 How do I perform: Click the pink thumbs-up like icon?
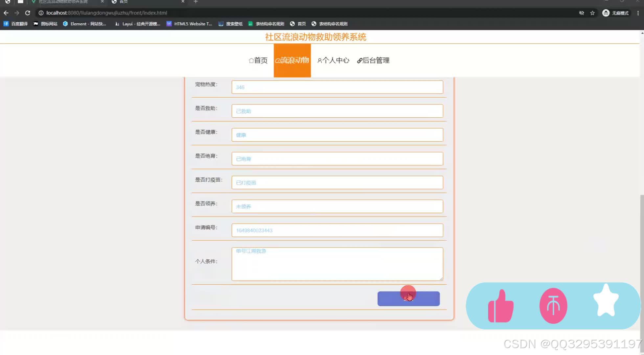[500, 306]
